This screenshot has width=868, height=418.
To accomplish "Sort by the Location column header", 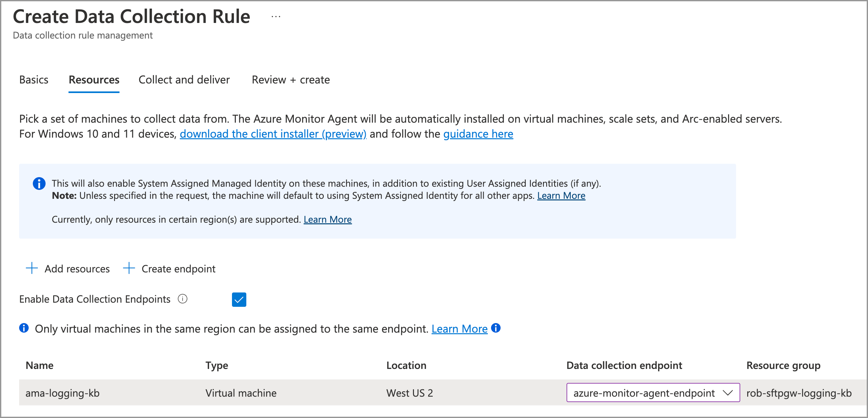I will (406, 365).
